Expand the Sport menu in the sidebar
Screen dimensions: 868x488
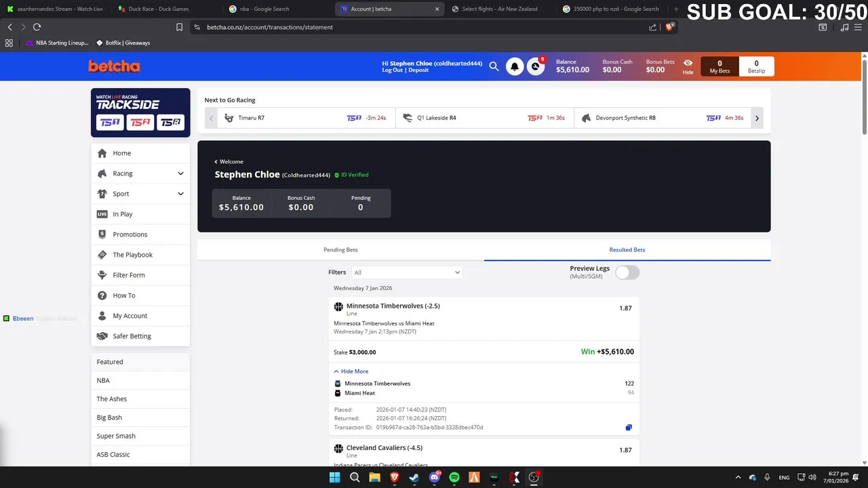(140, 194)
